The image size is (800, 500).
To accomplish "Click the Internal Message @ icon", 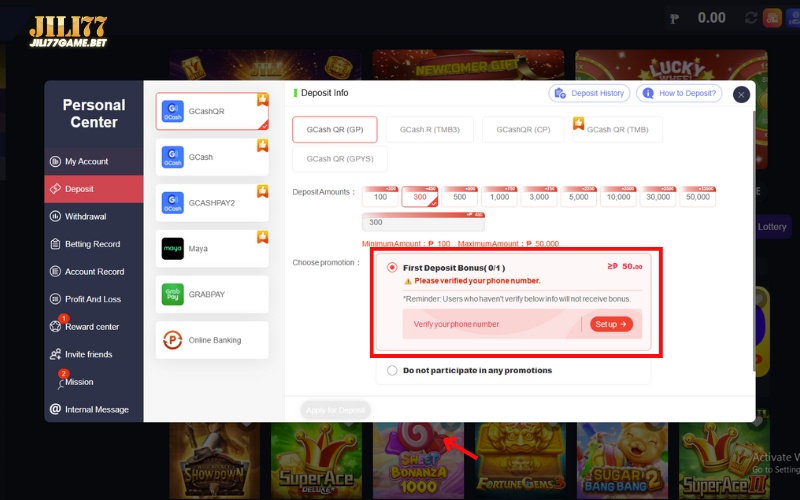I will (x=55, y=409).
